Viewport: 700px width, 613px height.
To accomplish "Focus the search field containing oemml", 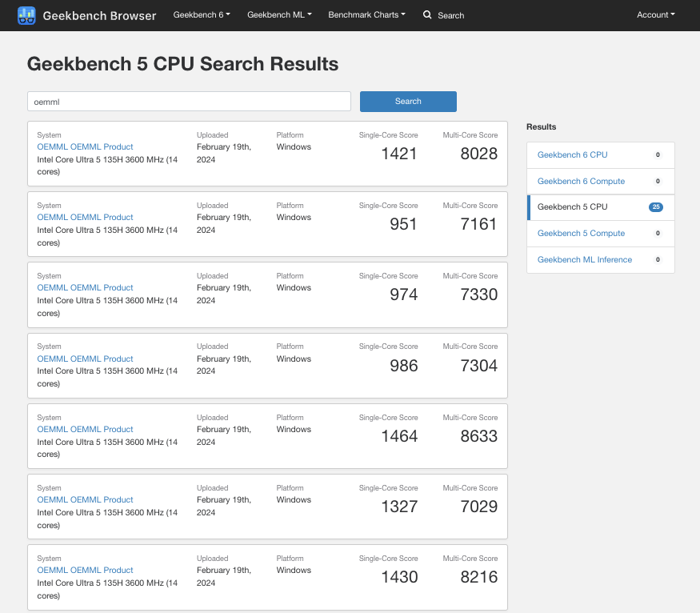I will [189, 102].
